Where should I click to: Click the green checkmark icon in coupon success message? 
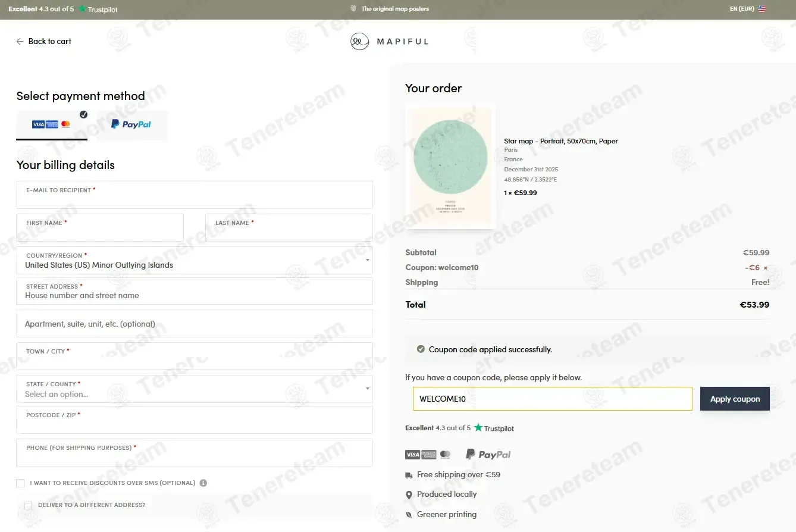point(421,349)
